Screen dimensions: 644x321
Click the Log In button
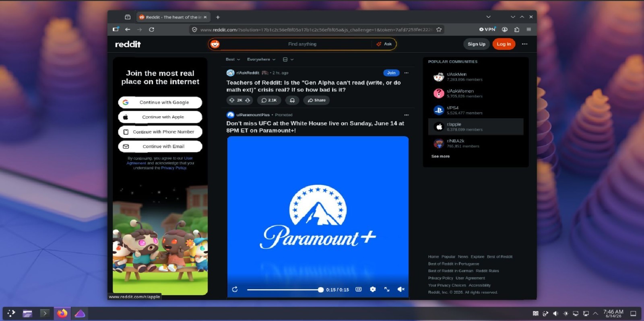point(504,44)
